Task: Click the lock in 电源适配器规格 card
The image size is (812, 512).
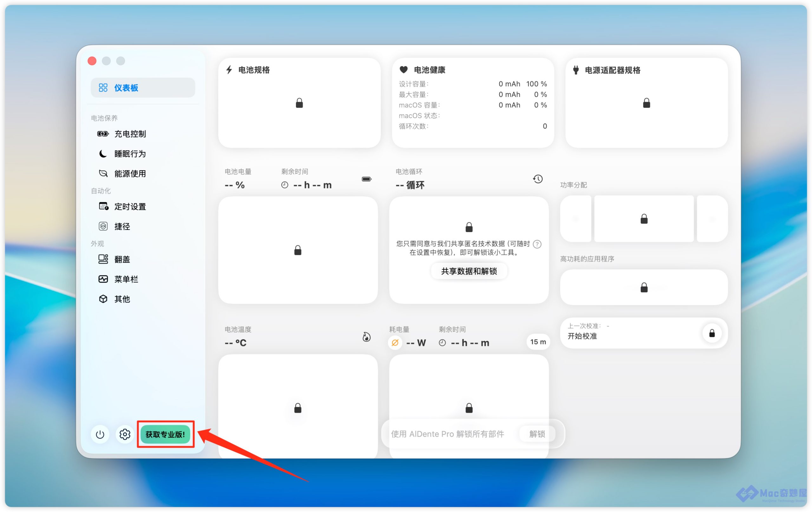Action: (646, 103)
